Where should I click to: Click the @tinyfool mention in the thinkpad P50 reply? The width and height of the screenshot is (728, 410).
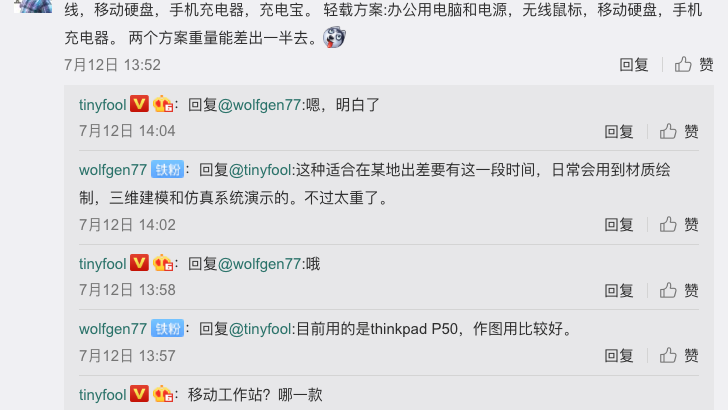click(x=260, y=329)
